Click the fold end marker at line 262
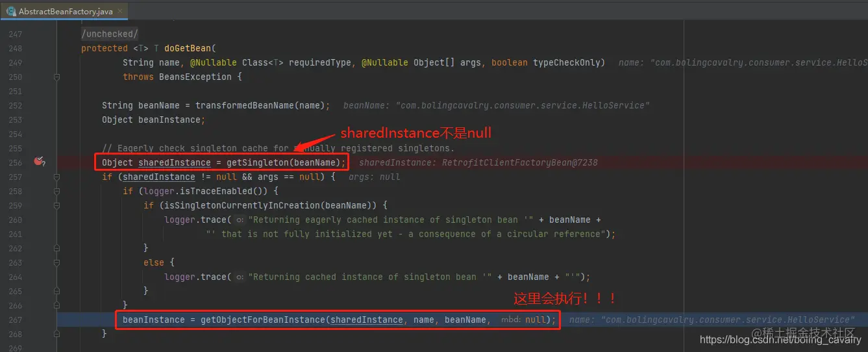The width and height of the screenshot is (868, 352). pos(57,248)
